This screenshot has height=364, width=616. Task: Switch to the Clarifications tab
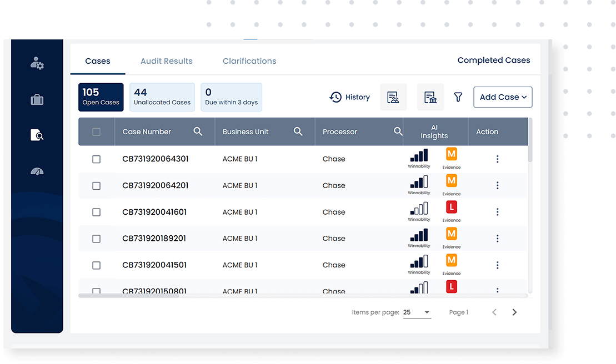click(249, 61)
